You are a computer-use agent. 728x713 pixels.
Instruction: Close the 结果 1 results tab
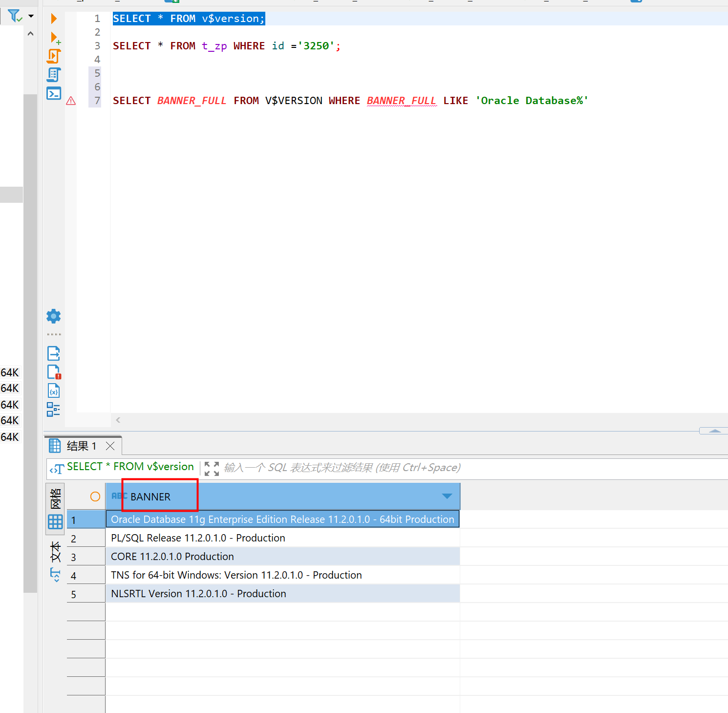110,446
